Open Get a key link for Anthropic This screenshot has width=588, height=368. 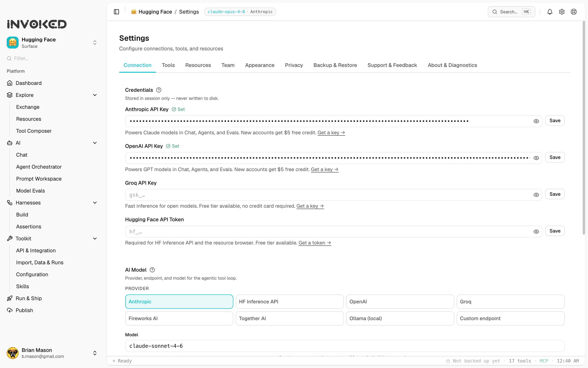point(331,133)
